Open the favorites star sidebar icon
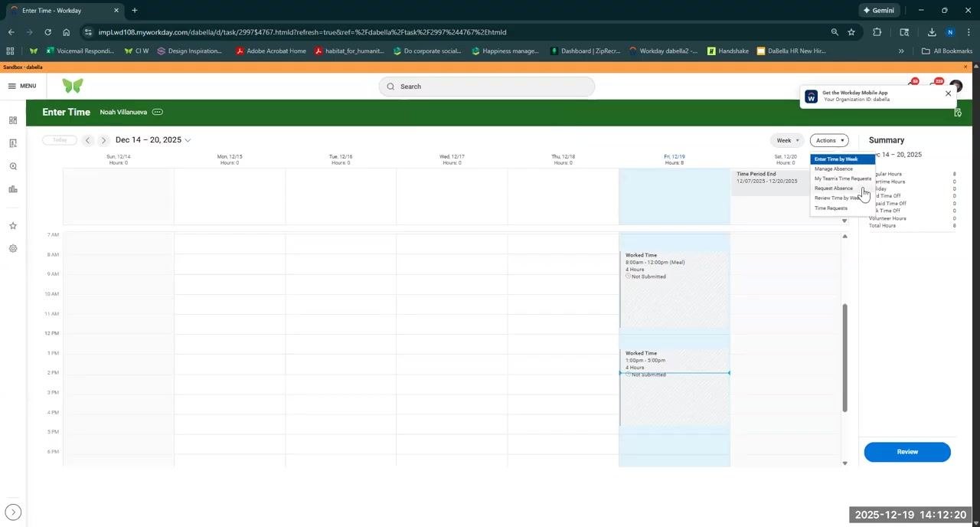Screen dimensions: 980x527 [13, 226]
